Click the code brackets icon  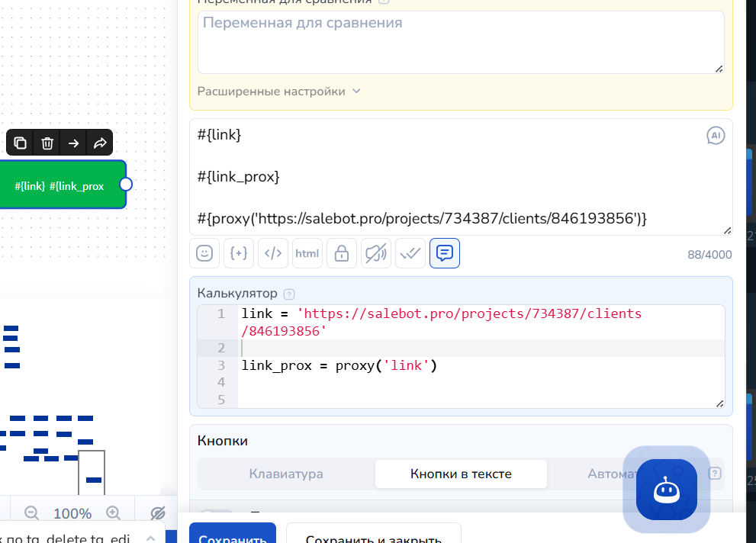(273, 253)
